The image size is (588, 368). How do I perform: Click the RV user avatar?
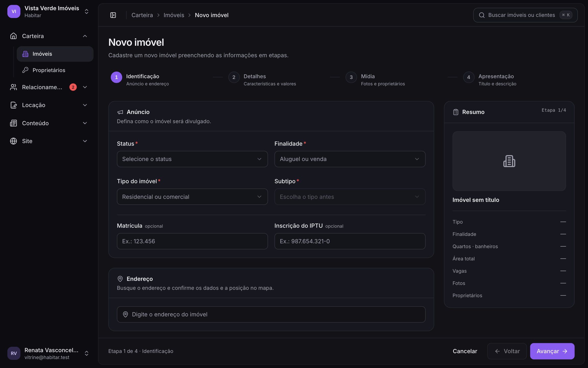click(14, 353)
